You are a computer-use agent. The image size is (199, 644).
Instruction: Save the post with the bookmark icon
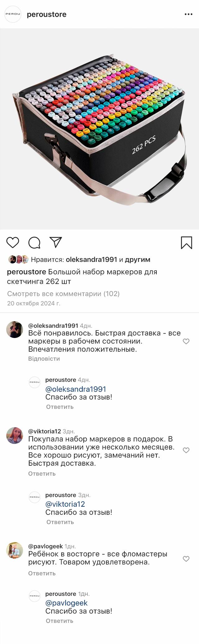pyautogui.click(x=186, y=243)
